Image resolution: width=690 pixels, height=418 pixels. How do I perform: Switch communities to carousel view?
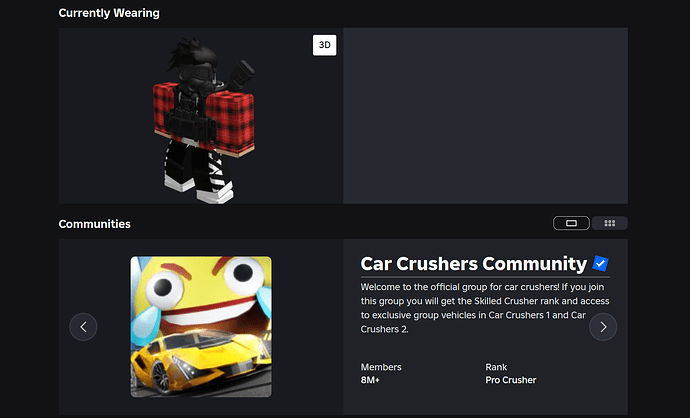(x=571, y=223)
